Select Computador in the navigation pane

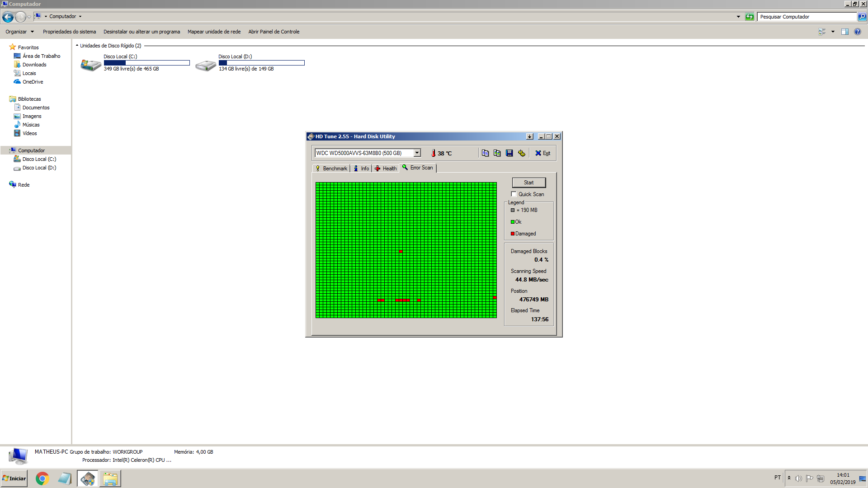coord(31,150)
